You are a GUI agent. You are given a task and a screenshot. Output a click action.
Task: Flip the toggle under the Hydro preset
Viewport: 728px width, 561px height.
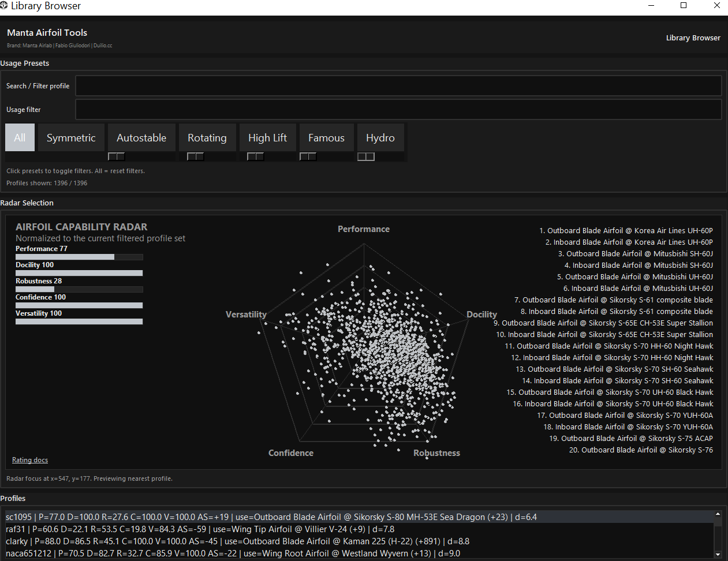365,156
